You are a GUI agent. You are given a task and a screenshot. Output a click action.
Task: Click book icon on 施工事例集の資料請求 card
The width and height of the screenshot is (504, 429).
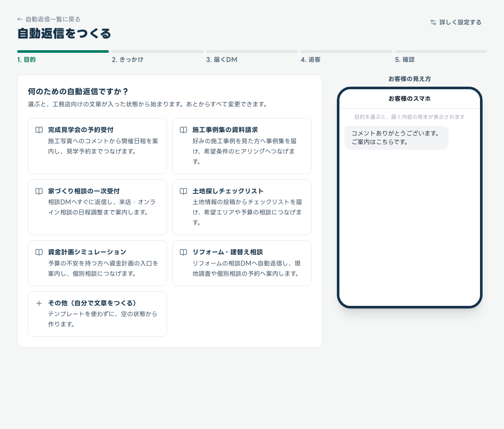pyautogui.click(x=183, y=130)
